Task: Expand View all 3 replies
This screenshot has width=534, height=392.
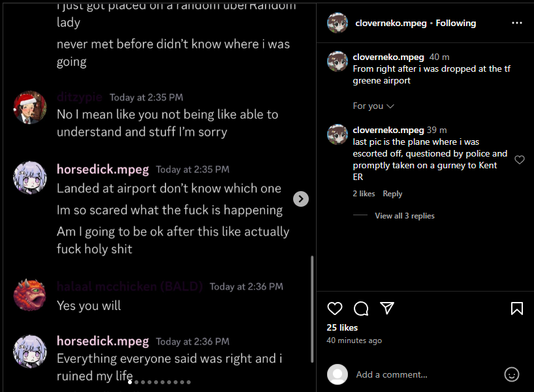Action: 405,216
